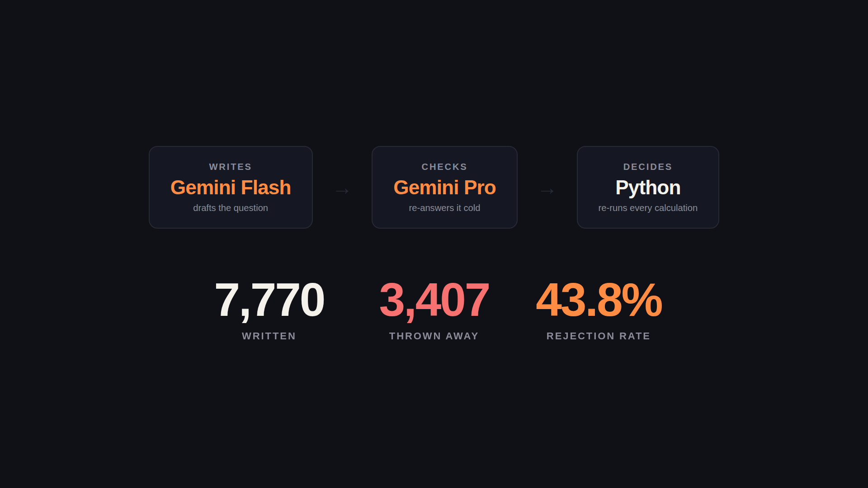Select the THROWN AWAY caption

434,336
